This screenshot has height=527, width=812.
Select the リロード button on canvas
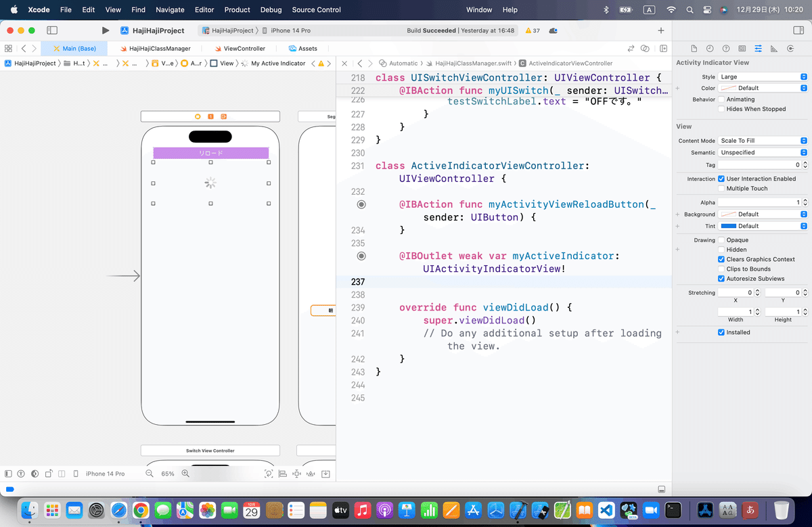tap(211, 154)
